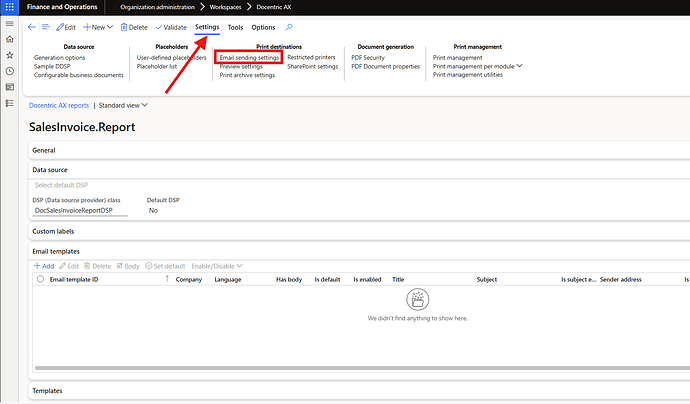Expand the left navigation hamburger menu
The width and height of the screenshot is (690, 404).
pos(9,23)
